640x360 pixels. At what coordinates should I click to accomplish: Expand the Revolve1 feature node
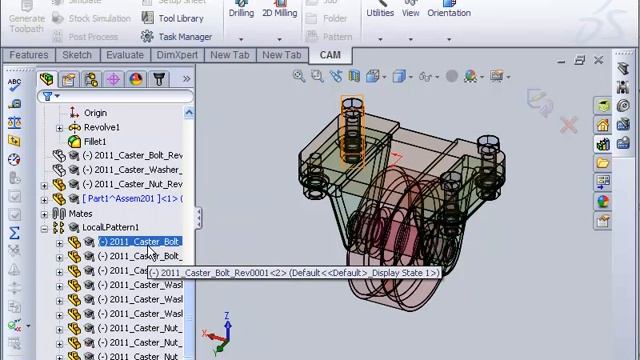click(60, 128)
